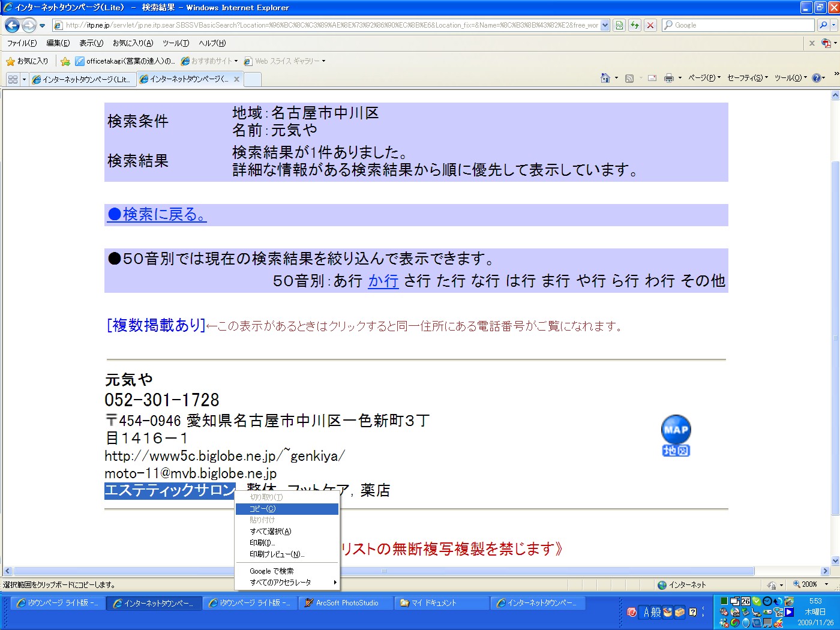
Task: Open the お気に入り favorites star button
Action: [27, 61]
